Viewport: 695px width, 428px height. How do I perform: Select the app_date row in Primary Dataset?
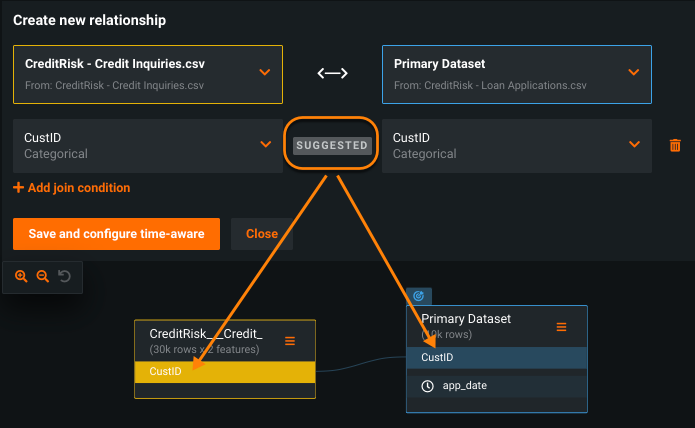[x=497, y=385]
